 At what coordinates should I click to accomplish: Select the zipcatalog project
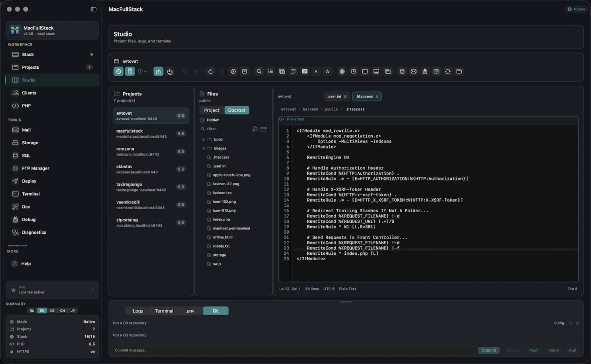pos(151,222)
